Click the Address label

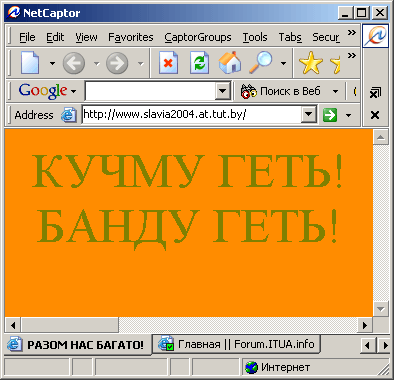click(34, 115)
